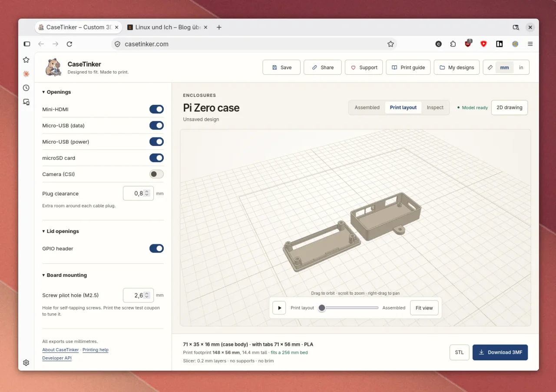Reload the casetinker.com page

tap(69, 44)
